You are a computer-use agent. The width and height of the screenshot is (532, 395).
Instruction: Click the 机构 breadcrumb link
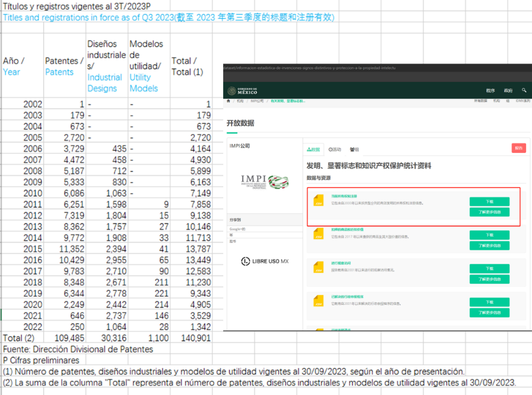tap(240, 101)
